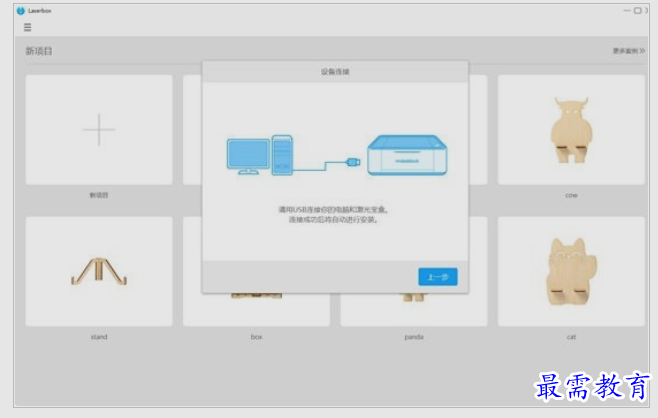Click the Laserbox app logo
The image size is (658, 418).
tap(21, 10)
